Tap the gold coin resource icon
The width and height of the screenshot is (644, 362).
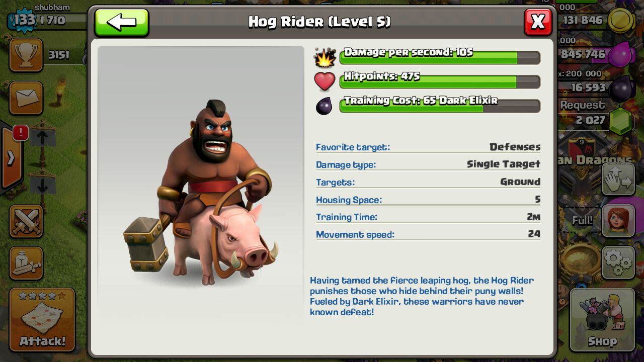point(622,22)
